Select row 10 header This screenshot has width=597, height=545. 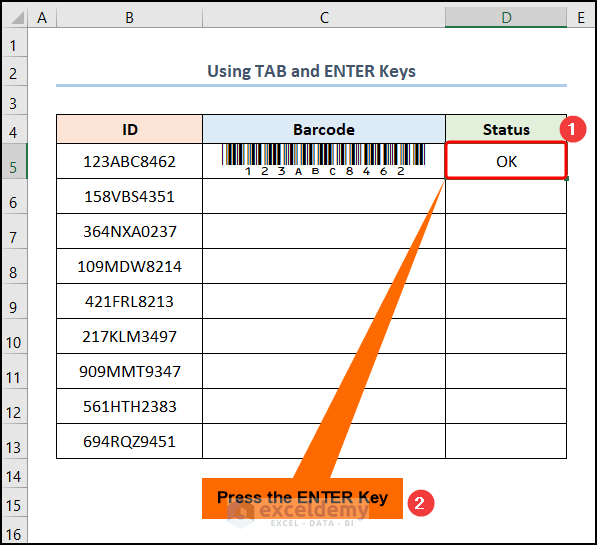tap(14, 336)
